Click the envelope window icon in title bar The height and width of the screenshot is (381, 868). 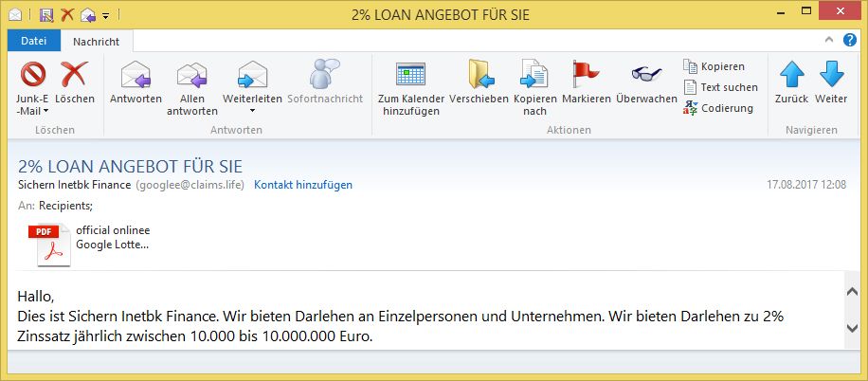15,14
